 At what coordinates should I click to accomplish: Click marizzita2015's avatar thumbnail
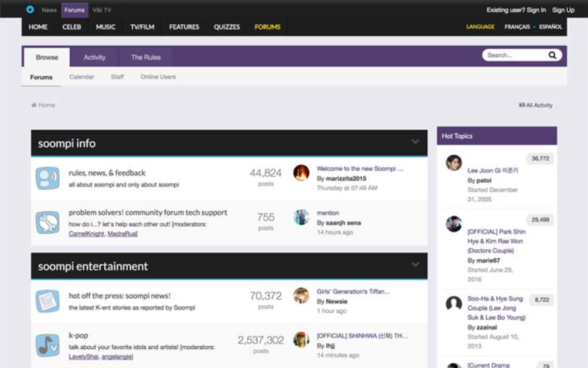pos(301,173)
